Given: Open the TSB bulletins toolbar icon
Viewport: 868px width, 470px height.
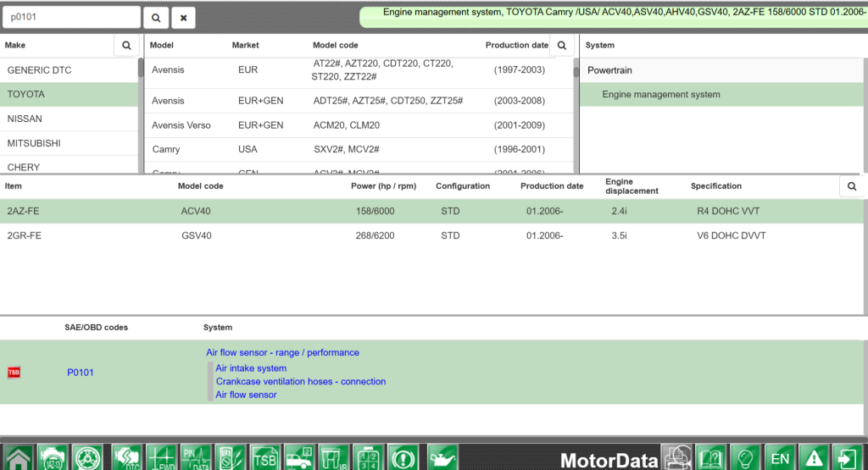Looking at the screenshot, I should tap(264, 458).
